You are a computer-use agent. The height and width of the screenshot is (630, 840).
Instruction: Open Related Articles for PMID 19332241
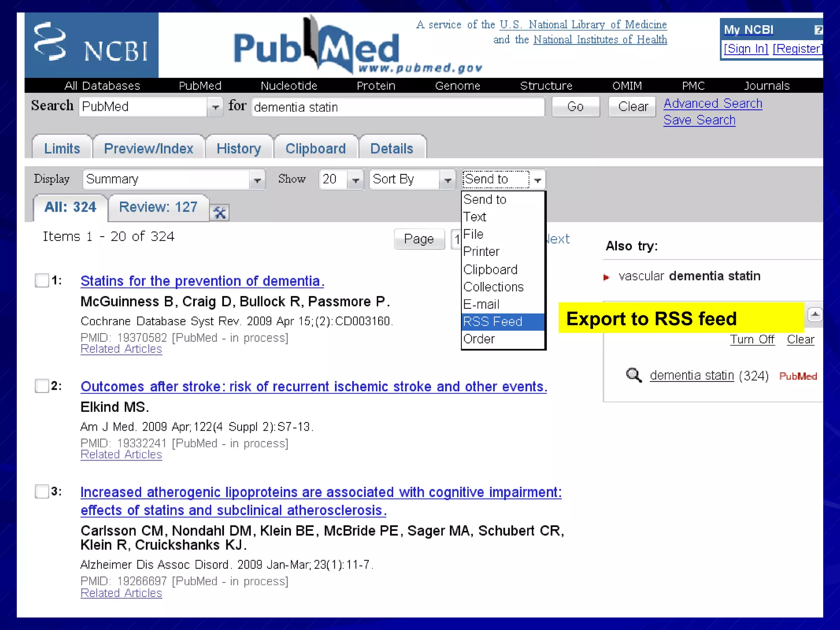point(121,454)
